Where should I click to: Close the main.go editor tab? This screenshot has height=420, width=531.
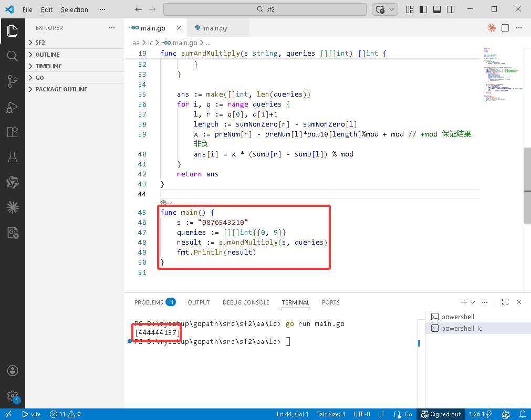coord(179,28)
